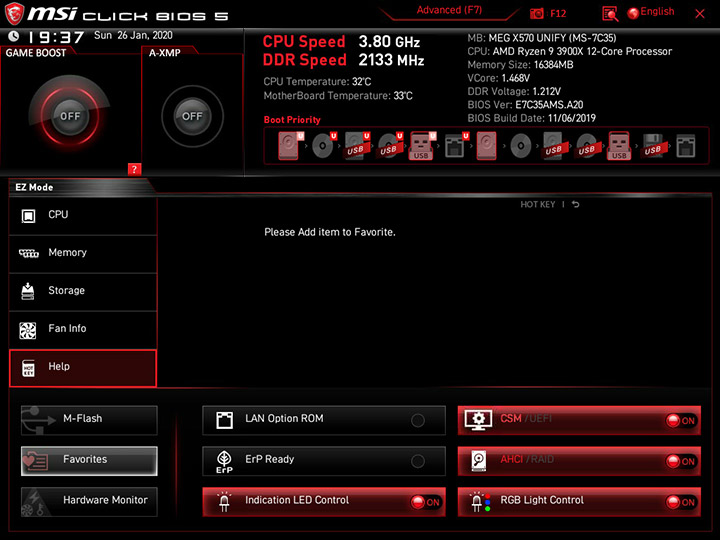Enable ErP Ready radio circle
720x540 pixels.
pos(418,461)
